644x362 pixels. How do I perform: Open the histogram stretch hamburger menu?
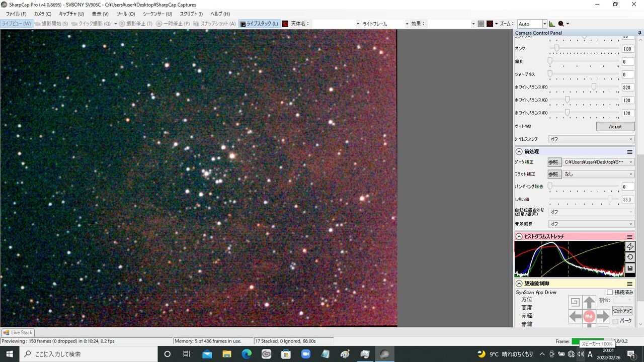pyautogui.click(x=629, y=236)
